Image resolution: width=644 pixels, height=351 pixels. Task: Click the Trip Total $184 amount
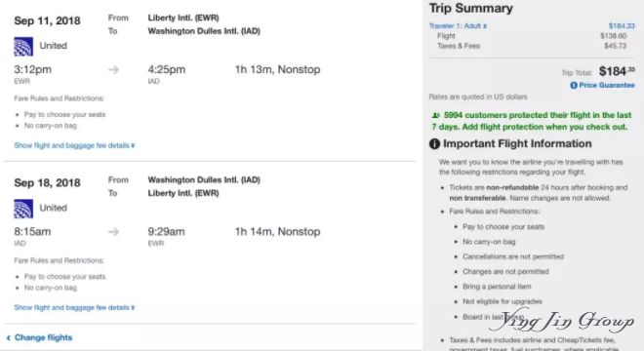pyautogui.click(x=617, y=71)
